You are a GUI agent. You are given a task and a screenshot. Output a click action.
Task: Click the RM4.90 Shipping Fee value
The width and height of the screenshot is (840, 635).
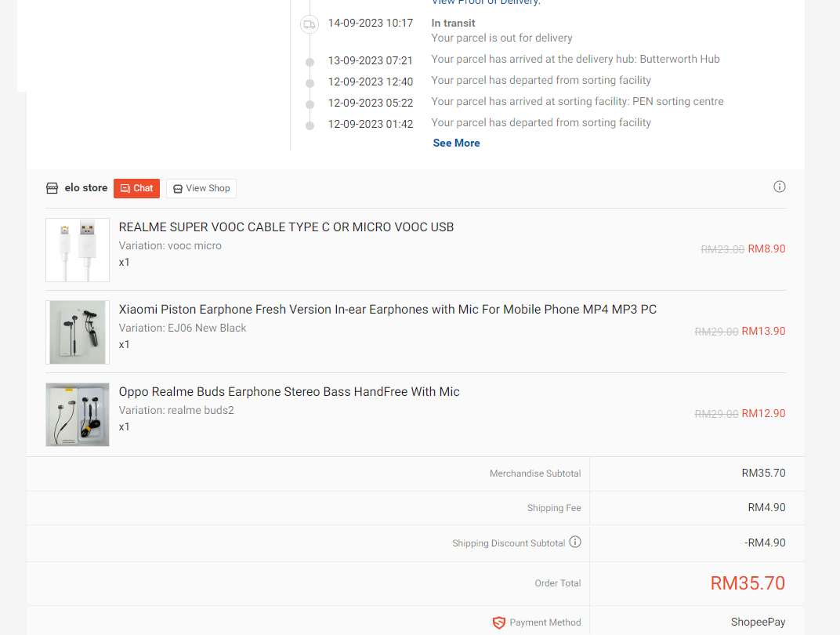point(766,507)
